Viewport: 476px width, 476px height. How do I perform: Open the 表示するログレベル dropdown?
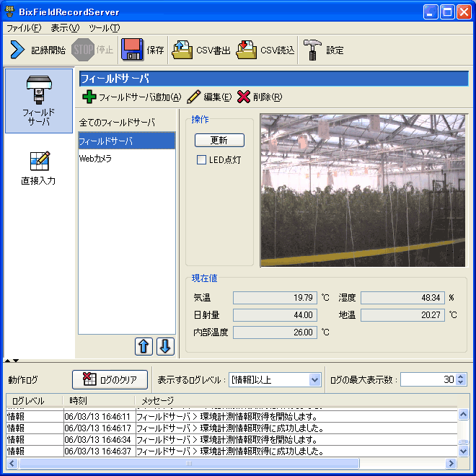click(314, 379)
